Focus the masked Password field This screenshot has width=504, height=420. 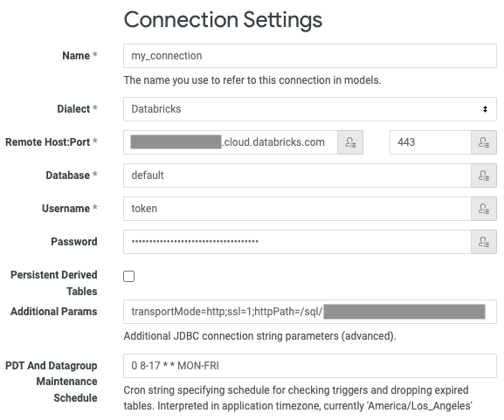click(x=297, y=242)
